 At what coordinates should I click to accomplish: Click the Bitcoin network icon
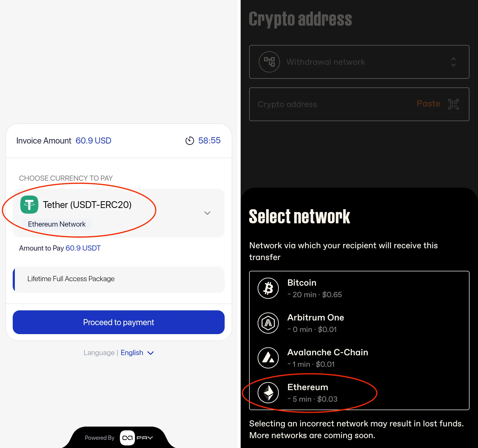268,288
